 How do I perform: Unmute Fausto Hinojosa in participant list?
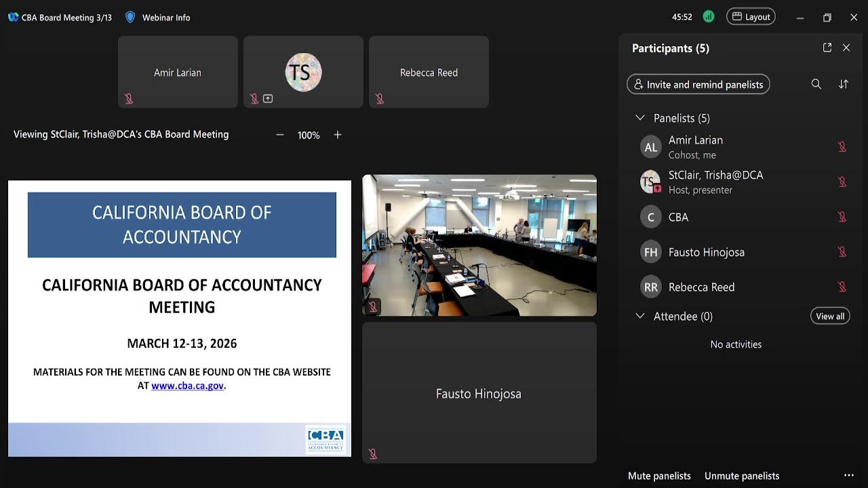[x=842, y=252]
